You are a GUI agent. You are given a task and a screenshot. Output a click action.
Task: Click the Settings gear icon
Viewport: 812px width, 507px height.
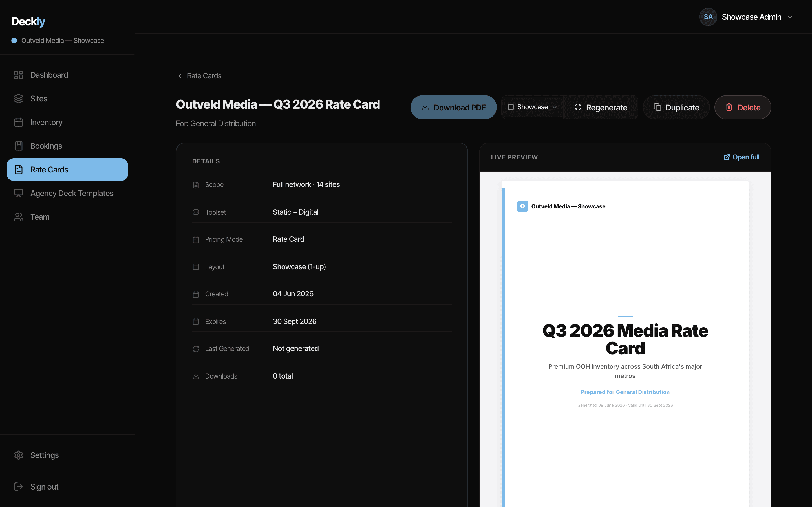click(x=18, y=455)
